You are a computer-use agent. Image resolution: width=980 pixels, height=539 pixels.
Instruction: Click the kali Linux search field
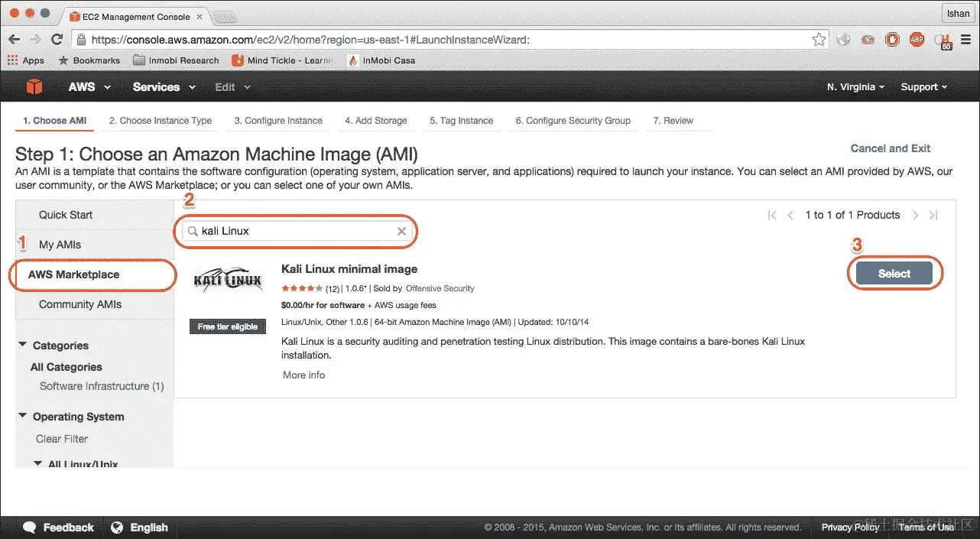click(297, 231)
